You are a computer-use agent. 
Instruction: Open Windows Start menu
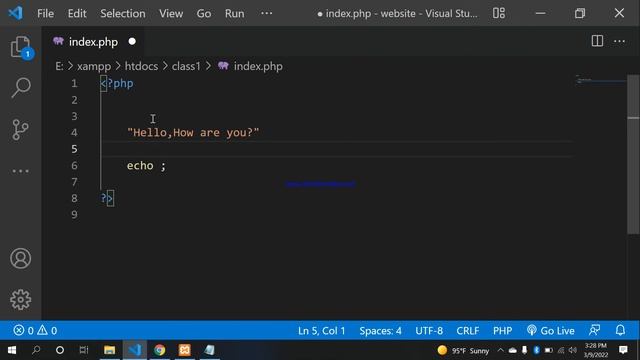(x=12, y=350)
